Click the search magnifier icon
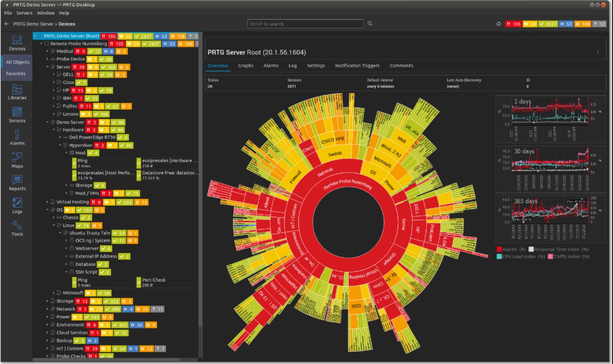Image resolution: width=613 pixels, height=364 pixels. pyautogui.click(x=370, y=24)
